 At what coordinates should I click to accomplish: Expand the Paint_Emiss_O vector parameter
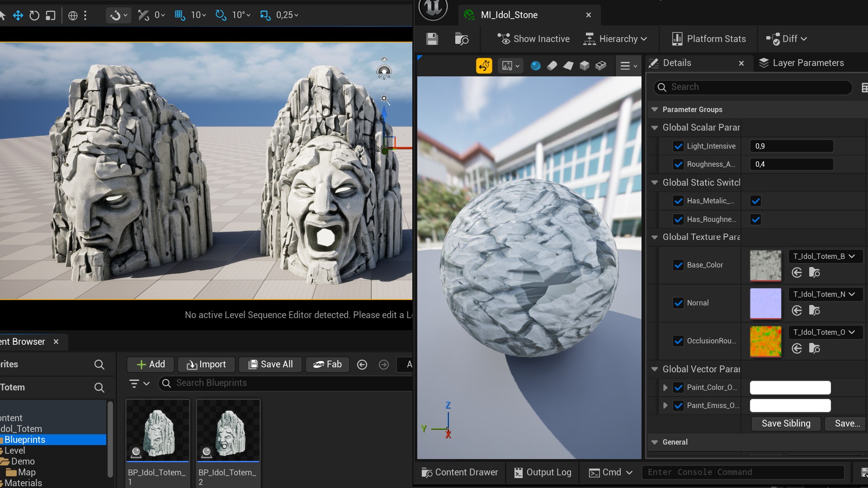point(665,406)
